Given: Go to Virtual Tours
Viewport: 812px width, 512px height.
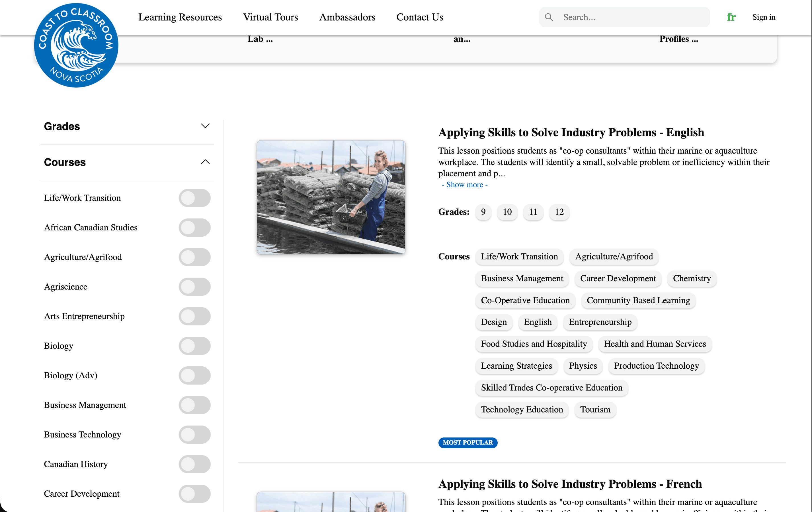Looking at the screenshot, I should 270,17.
